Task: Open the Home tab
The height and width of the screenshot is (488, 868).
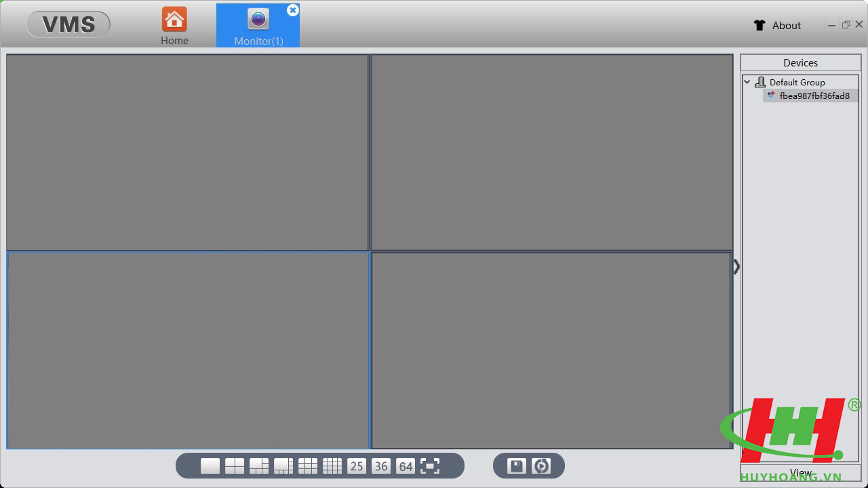Action: (174, 26)
